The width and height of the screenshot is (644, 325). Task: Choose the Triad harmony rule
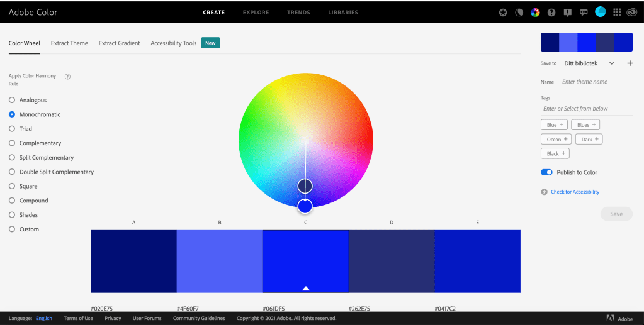coord(12,129)
